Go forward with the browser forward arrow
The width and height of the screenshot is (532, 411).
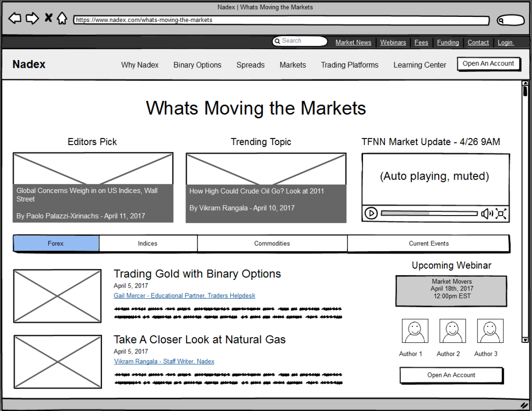pyautogui.click(x=32, y=18)
